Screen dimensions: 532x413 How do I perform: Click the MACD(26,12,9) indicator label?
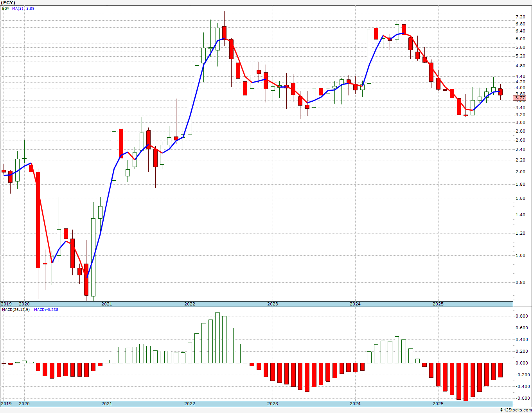click(16, 309)
